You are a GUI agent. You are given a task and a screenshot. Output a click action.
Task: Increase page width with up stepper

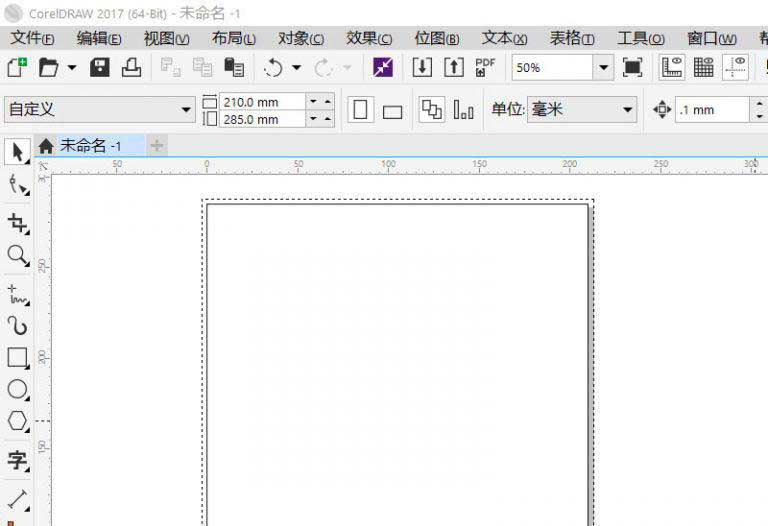[x=328, y=101]
